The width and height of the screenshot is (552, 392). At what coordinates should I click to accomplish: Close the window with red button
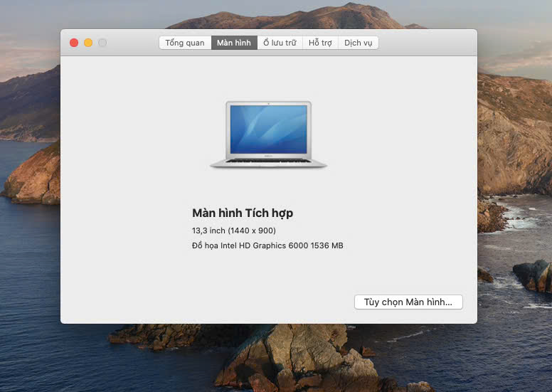74,43
